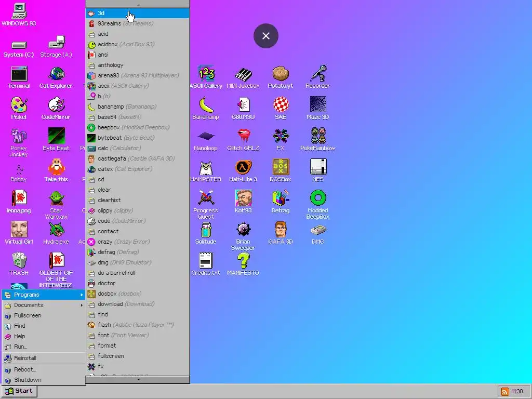Open the Recorder microphone icon
The height and width of the screenshot is (399, 532).
pos(317,77)
